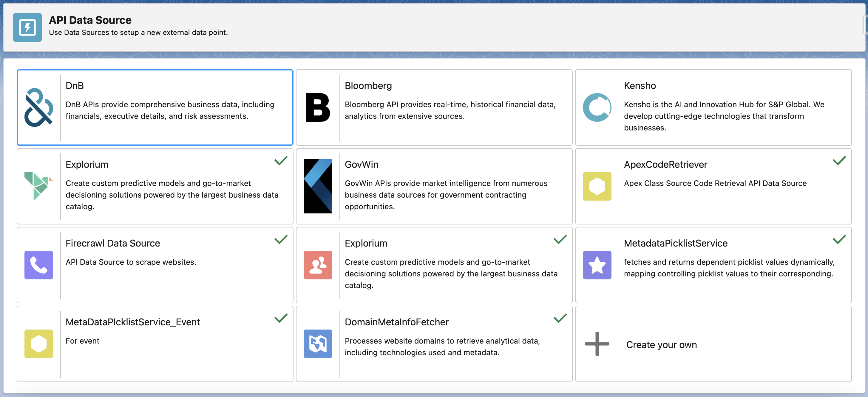Click the green checkmark on MetadataPicklistService card
Viewport: 868px width, 397px height.
(x=839, y=239)
